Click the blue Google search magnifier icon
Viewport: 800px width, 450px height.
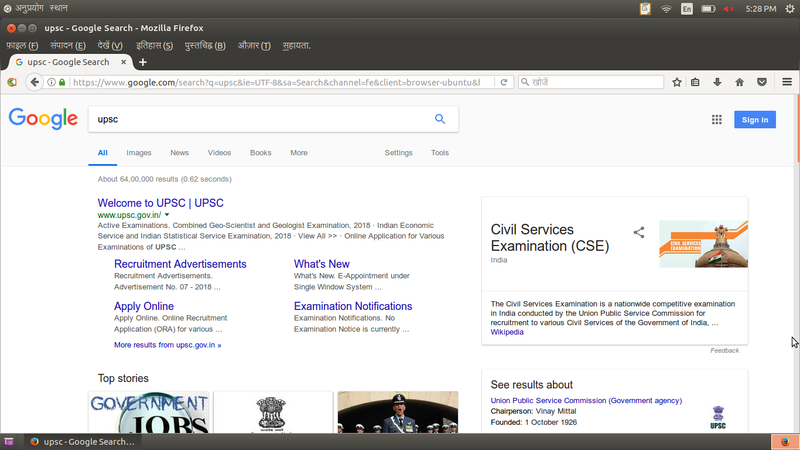click(x=440, y=119)
